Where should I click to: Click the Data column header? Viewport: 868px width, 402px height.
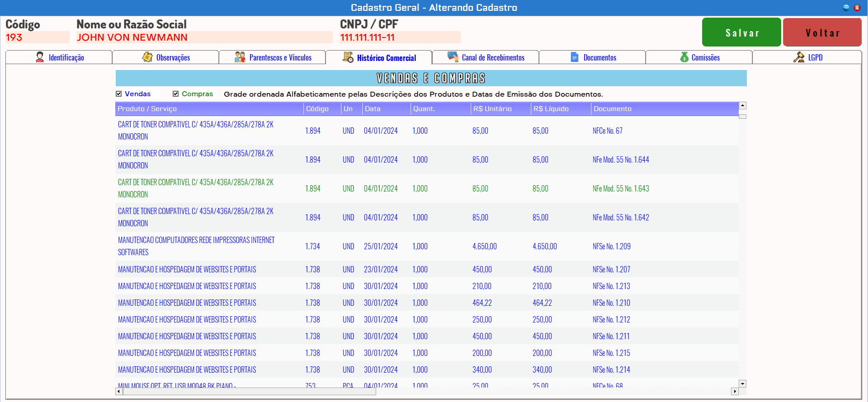point(387,109)
